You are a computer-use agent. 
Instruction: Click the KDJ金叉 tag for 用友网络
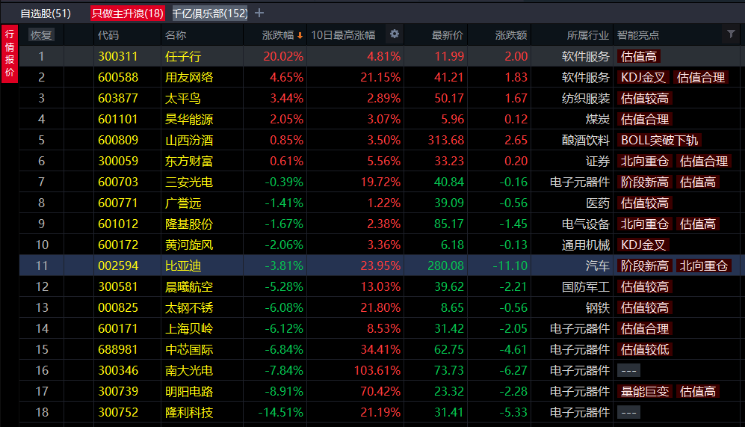point(640,77)
